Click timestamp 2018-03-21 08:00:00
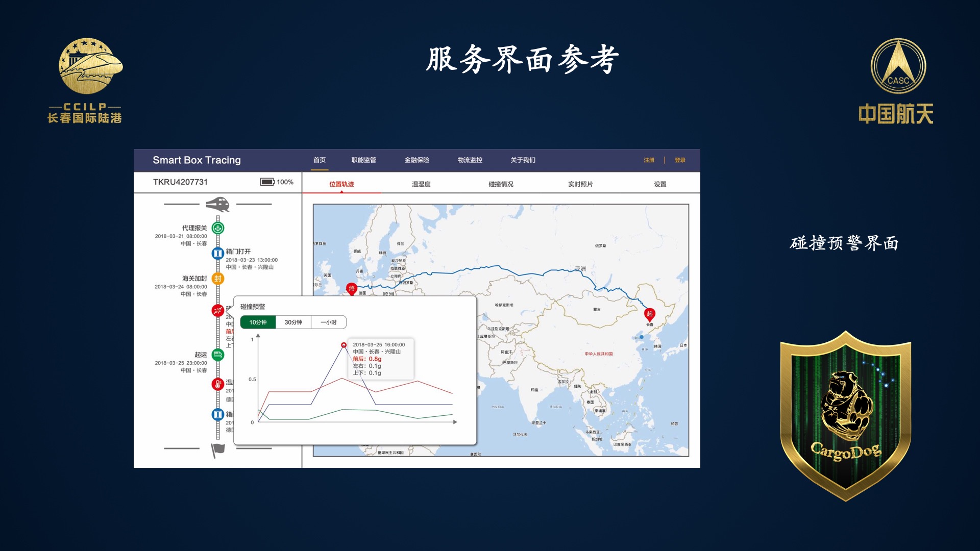 [181, 236]
